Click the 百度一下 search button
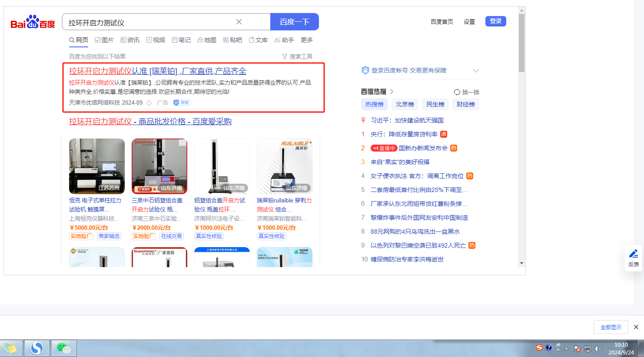Image resolution: width=644 pixels, height=357 pixels. click(295, 22)
